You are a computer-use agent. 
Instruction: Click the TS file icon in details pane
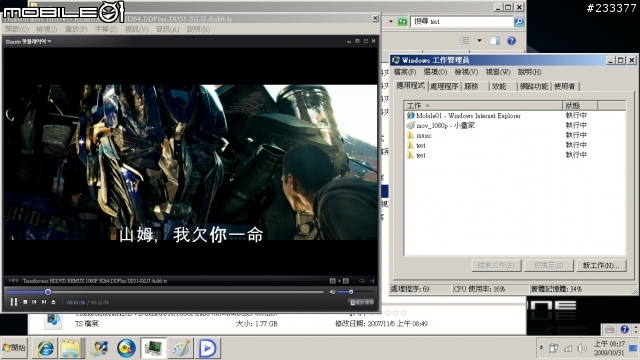click(x=53, y=320)
